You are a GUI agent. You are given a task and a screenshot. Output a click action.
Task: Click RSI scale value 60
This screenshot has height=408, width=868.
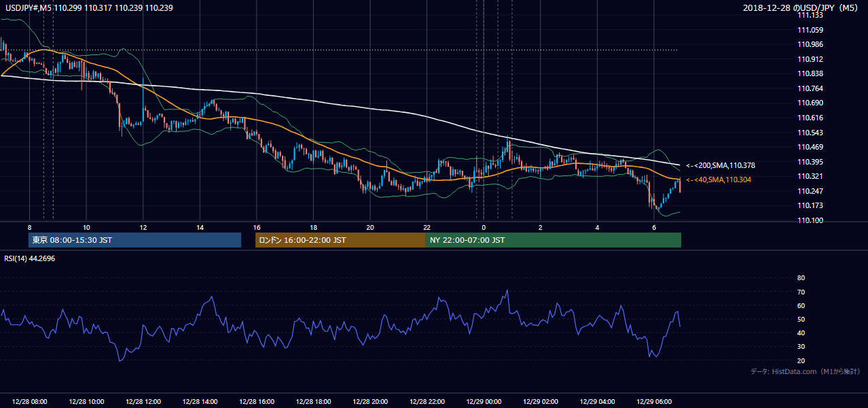tap(801, 305)
